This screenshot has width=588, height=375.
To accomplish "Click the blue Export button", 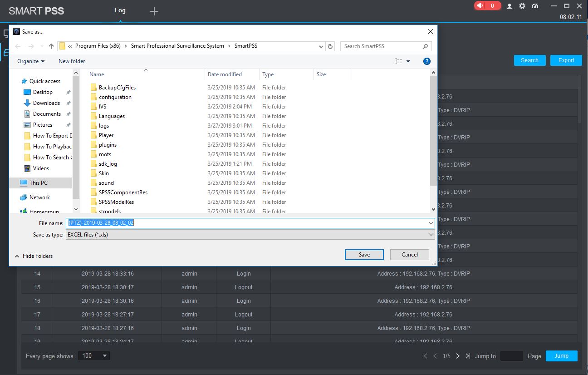I will click(x=566, y=60).
